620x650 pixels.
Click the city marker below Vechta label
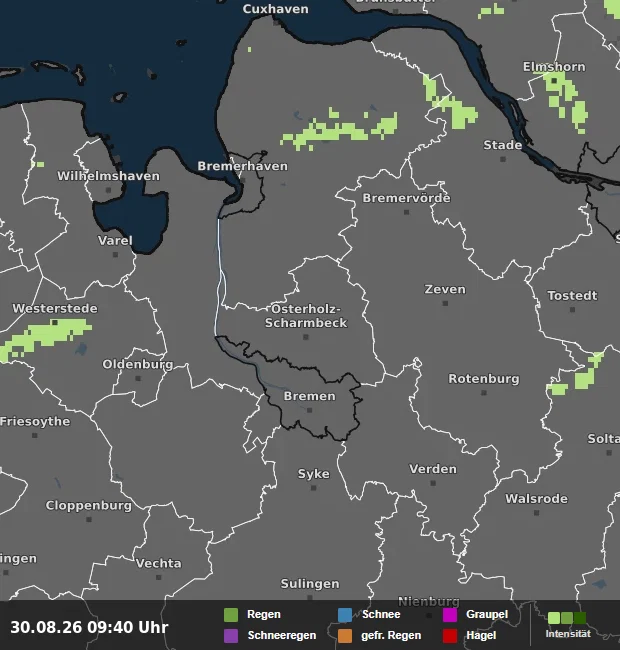click(159, 577)
